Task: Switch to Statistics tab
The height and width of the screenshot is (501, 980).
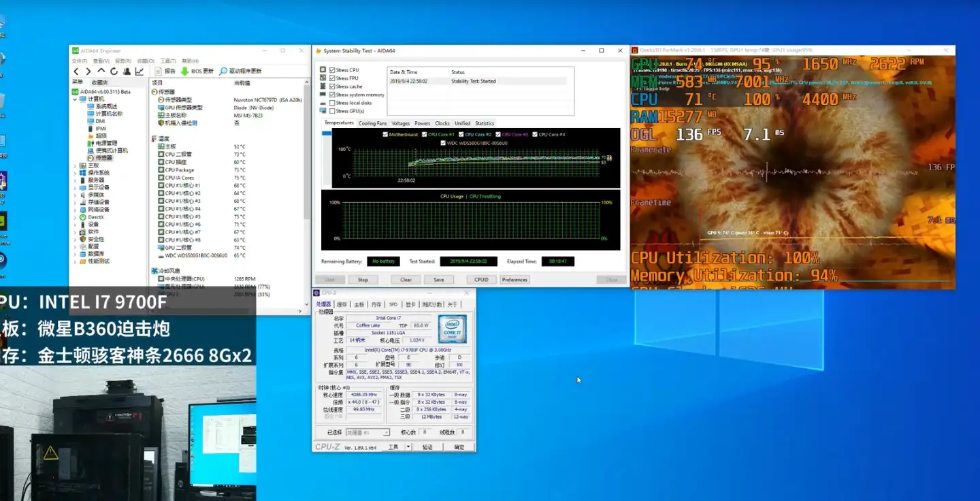Action: [x=485, y=123]
